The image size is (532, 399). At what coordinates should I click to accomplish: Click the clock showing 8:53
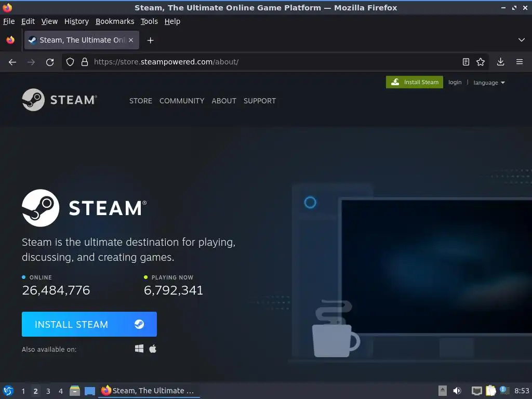[x=522, y=391]
